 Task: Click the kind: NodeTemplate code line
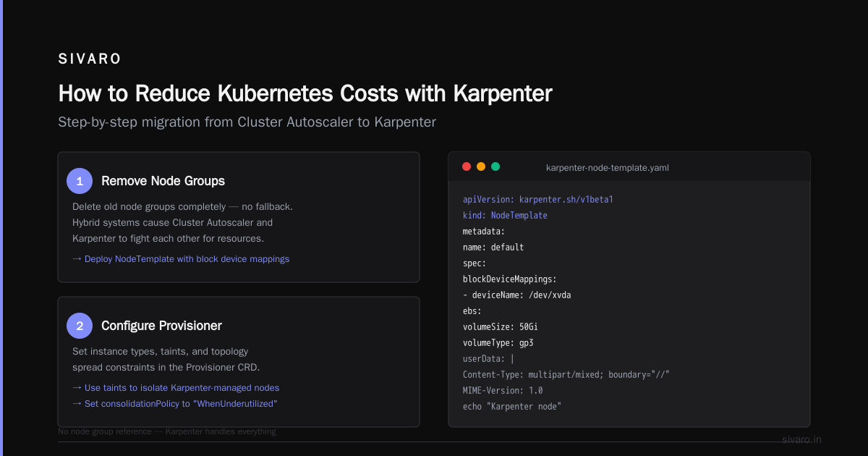505,215
